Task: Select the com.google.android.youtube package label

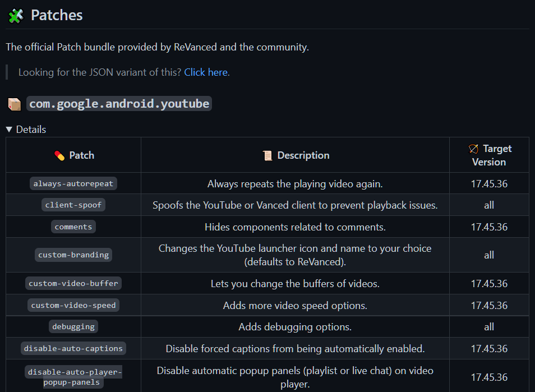Action: coord(119,104)
